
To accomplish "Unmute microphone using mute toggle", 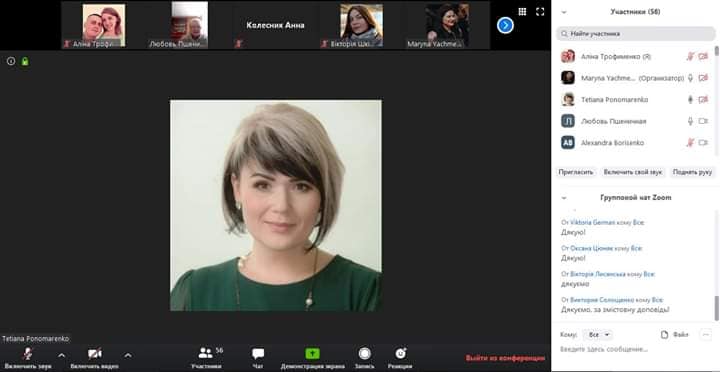I will click(x=28, y=354).
